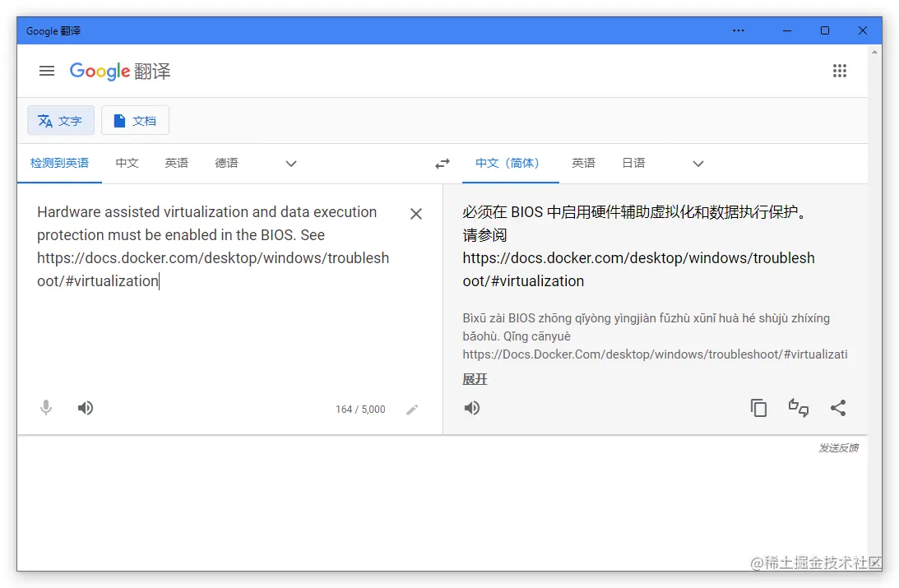Viewport: 899px width, 588px height.
Task: Select the 文字 text mode button
Action: [x=61, y=120]
